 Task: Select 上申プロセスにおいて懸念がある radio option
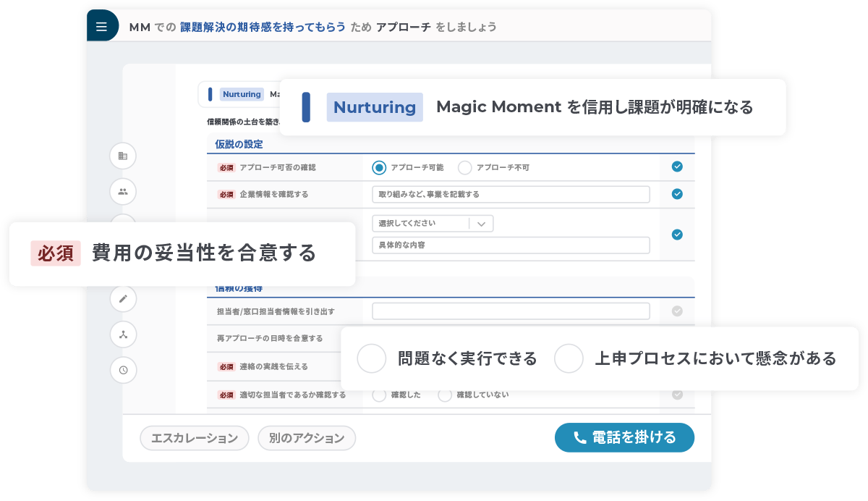tap(569, 358)
